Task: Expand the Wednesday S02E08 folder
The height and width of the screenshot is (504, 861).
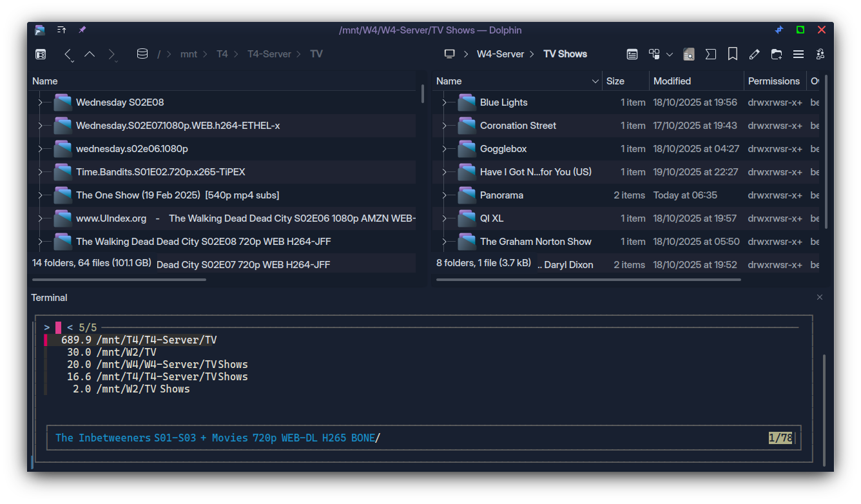Action: click(40, 102)
